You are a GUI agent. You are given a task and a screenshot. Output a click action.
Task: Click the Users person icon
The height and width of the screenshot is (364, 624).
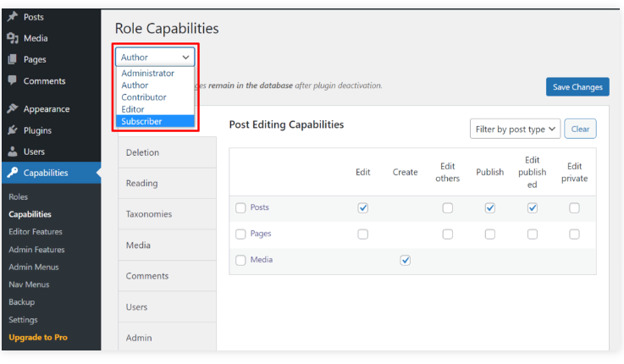[13, 152]
